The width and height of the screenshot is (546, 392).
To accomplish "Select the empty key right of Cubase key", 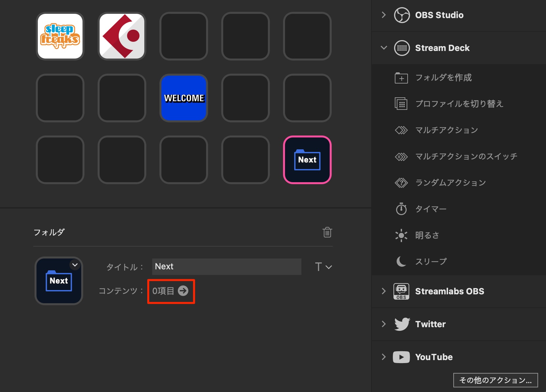I will point(184,36).
